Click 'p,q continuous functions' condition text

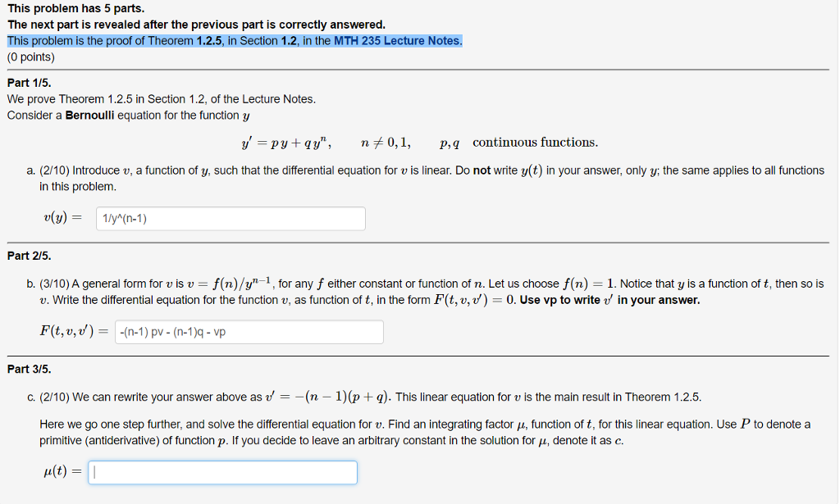(518, 143)
